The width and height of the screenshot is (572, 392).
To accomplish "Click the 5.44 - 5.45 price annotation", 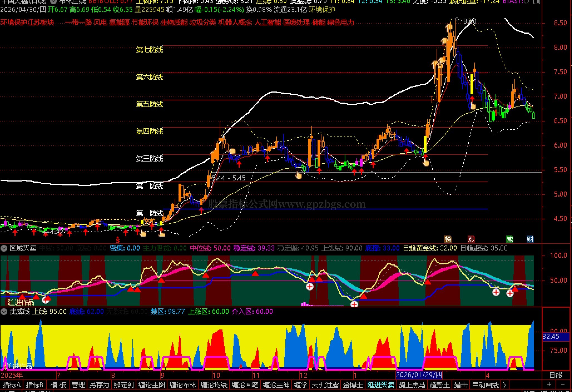I will pyautogui.click(x=229, y=178).
